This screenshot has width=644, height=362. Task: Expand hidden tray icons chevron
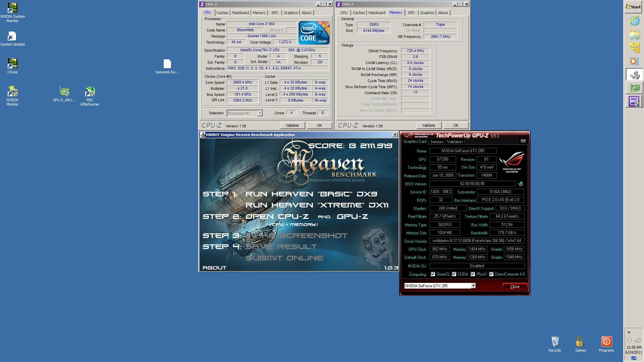tap(629, 333)
